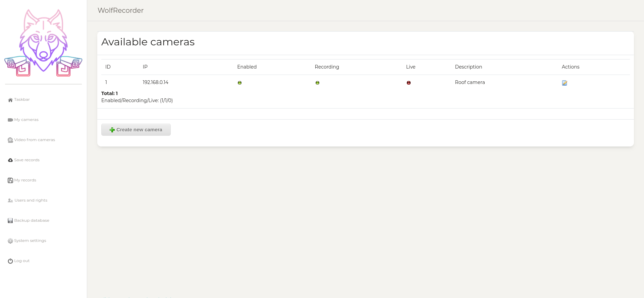Click the red Live status indicator
644x298 pixels.
click(409, 83)
